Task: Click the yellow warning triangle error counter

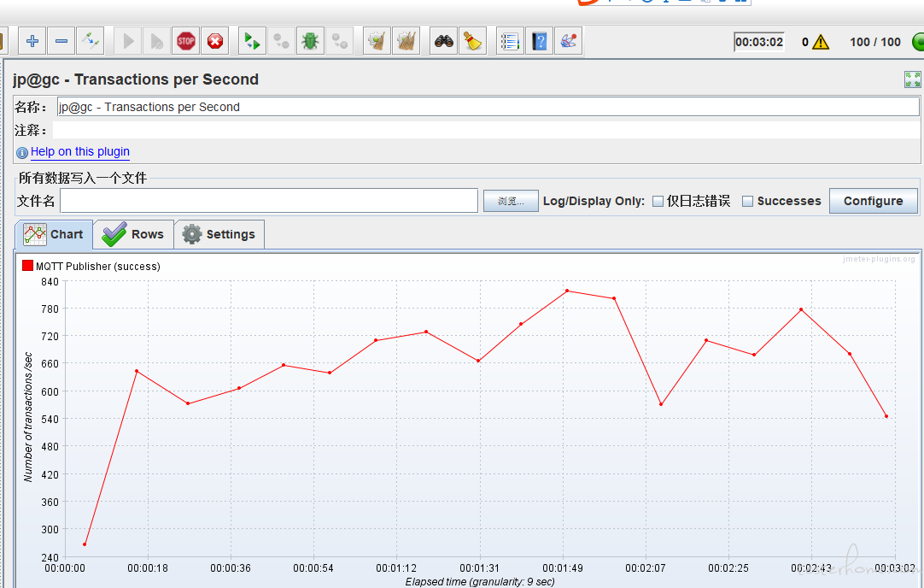Action: pyautogui.click(x=821, y=42)
